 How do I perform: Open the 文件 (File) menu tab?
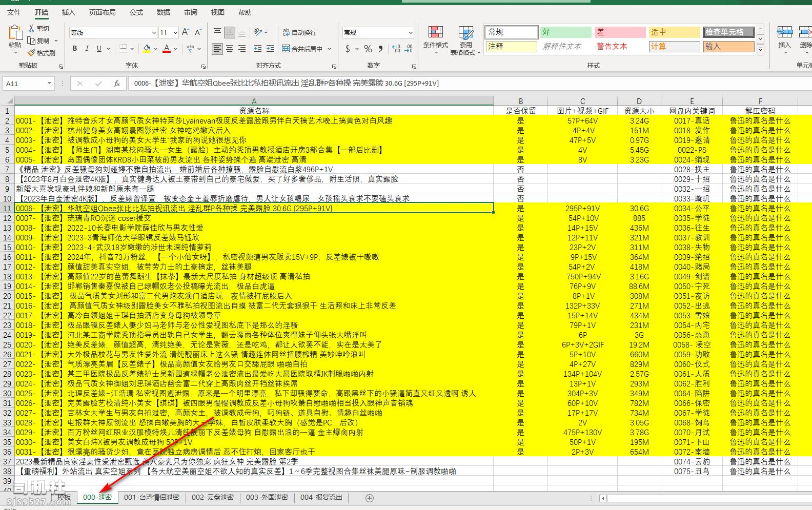(x=14, y=12)
